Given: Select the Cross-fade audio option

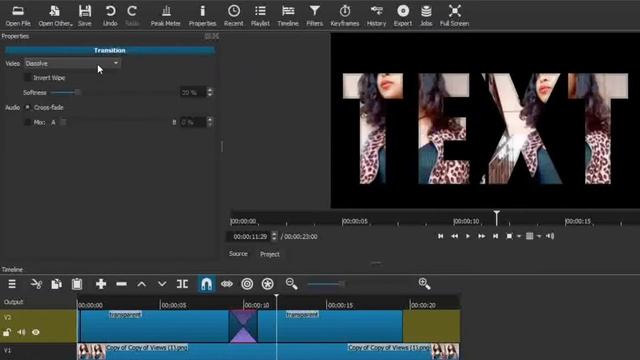Looking at the screenshot, I should click(x=28, y=107).
